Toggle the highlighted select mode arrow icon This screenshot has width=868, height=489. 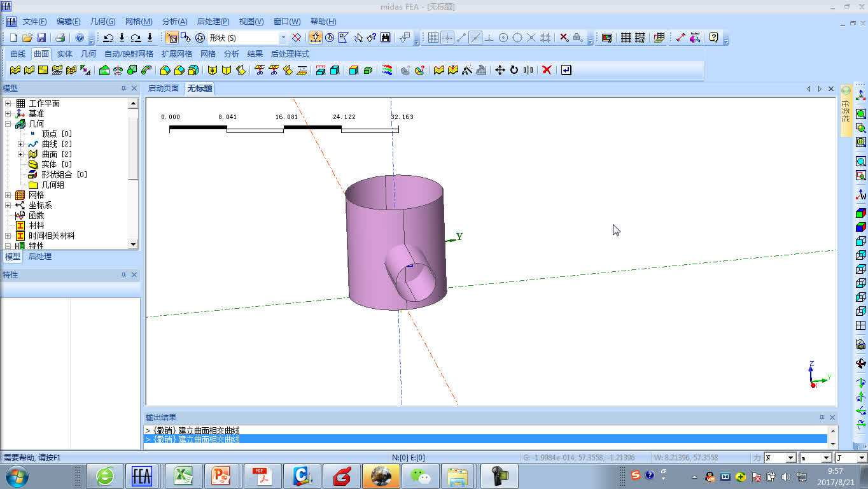point(315,38)
